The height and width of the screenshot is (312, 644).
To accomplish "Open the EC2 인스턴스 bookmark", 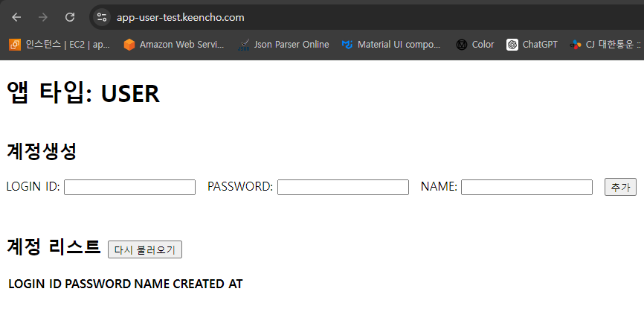I will tap(59, 45).
